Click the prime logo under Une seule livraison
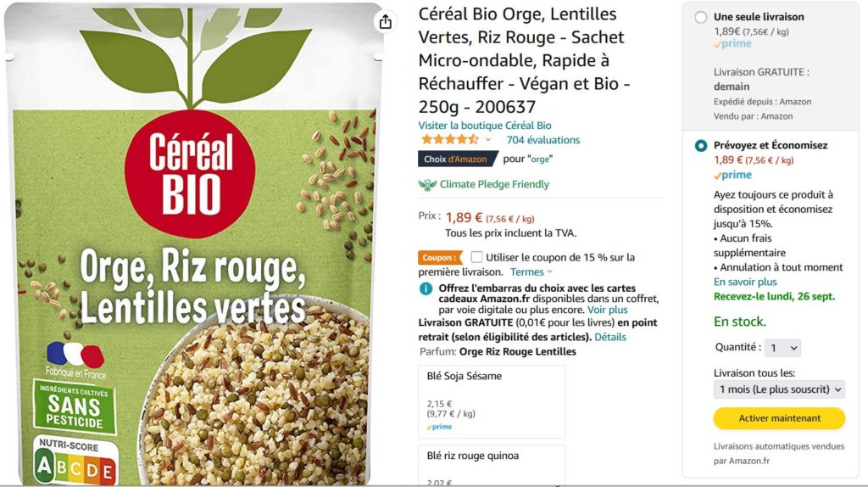868x487 pixels. 732,44
